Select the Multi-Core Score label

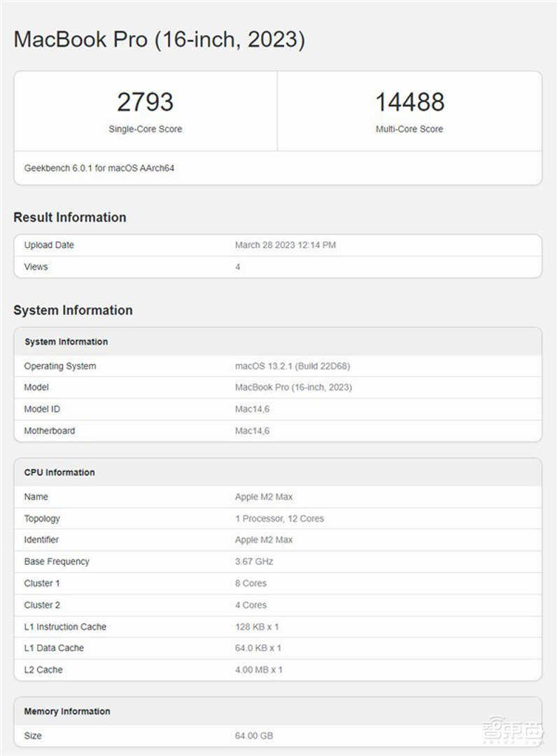click(x=409, y=129)
